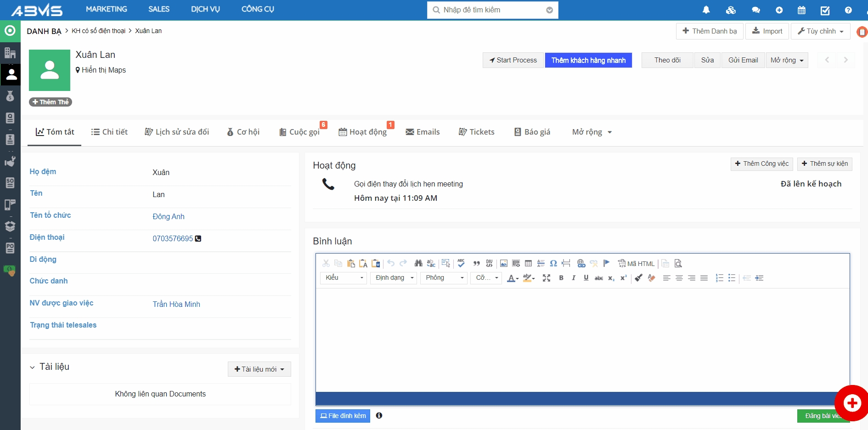Click the help question mark icon
The height and width of the screenshot is (430, 868).
pyautogui.click(x=848, y=10)
